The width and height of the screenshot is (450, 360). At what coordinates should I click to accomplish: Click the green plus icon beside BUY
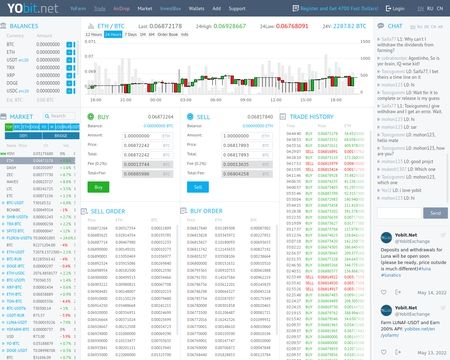point(91,116)
